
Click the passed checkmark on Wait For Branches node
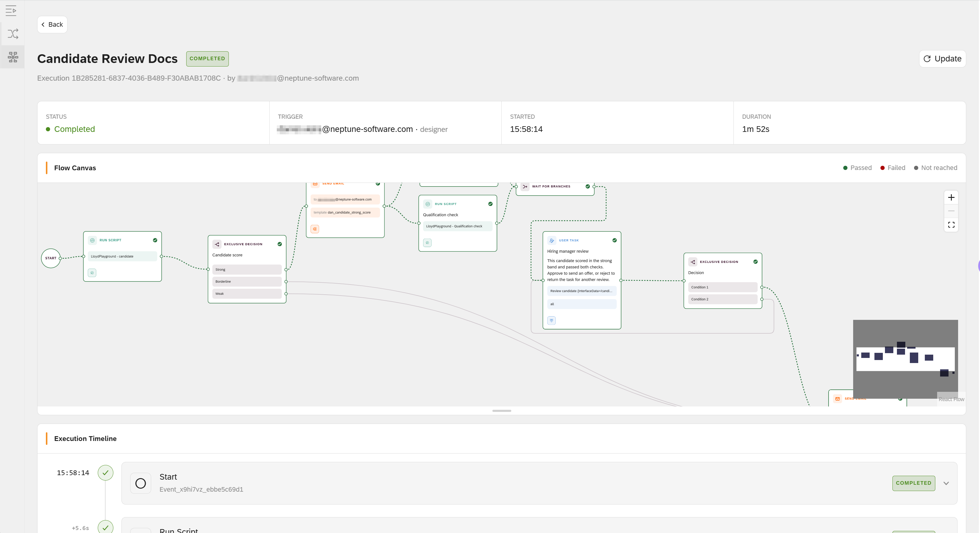[588, 186]
